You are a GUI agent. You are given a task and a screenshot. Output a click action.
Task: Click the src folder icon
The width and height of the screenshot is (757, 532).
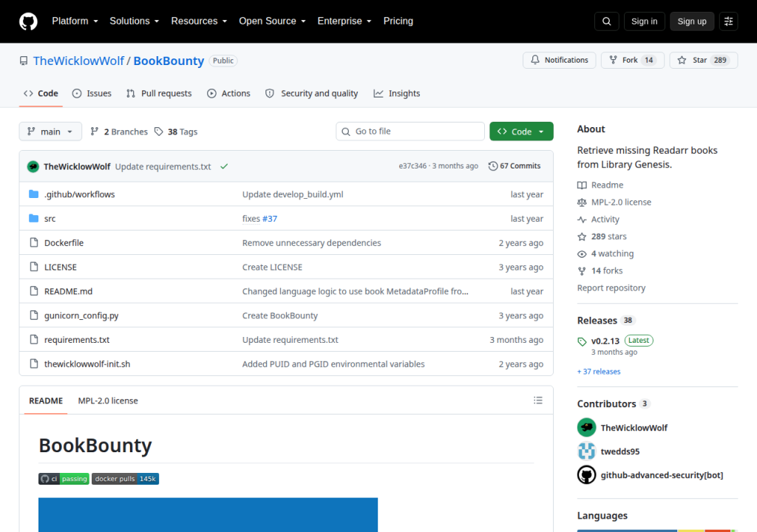(34, 218)
